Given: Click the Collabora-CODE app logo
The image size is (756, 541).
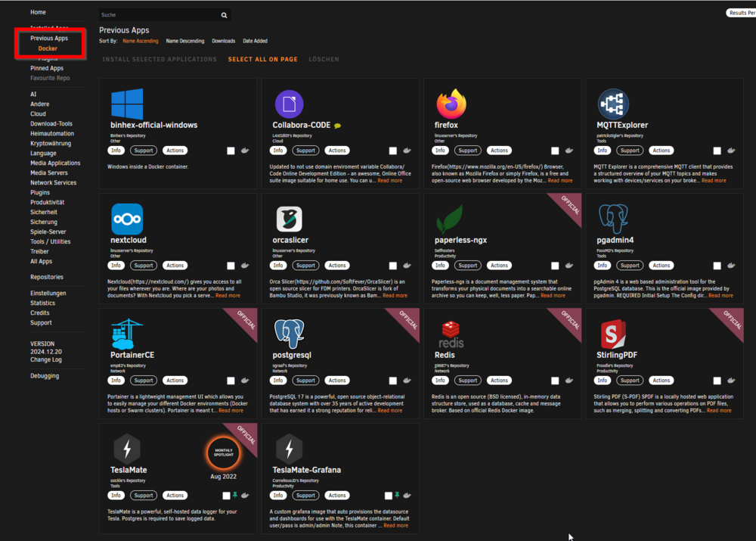Looking at the screenshot, I should point(289,103).
